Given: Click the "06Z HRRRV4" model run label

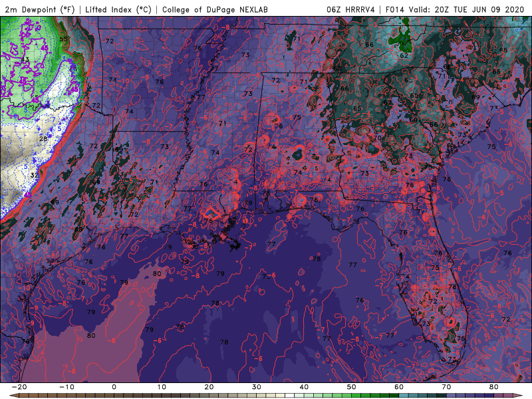Looking at the screenshot, I should coord(350,9).
